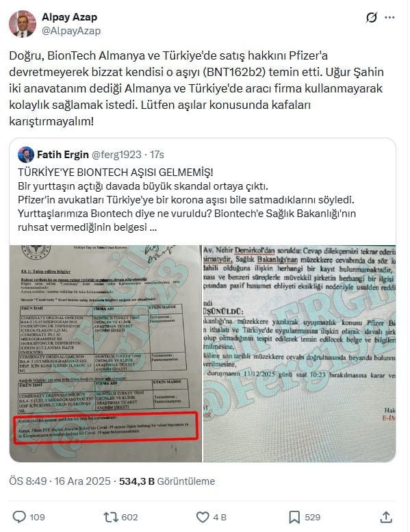This screenshot has width=410, height=532.
Task: Open the @AlpayAzap handle link
Action: [x=71, y=31]
